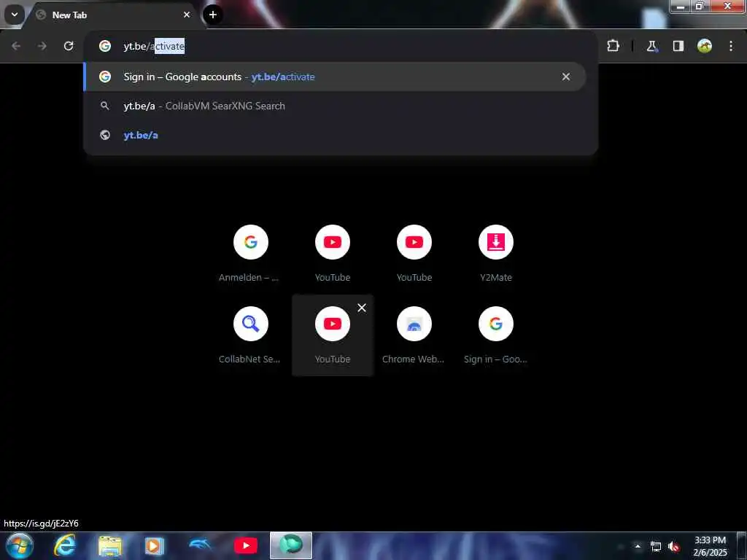Reload the page

pyautogui.click(x=69, y=46)
